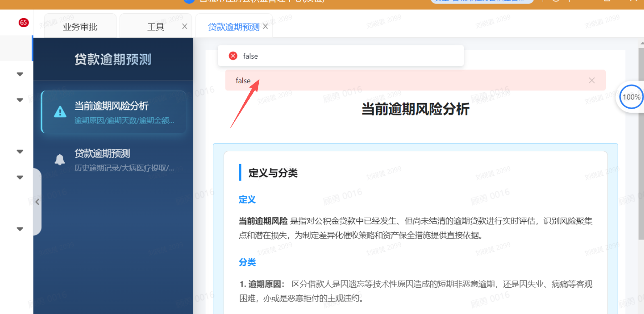Dismiss the pink false alert banner
This screenshot has height=314, width=644.
(591, 80)
